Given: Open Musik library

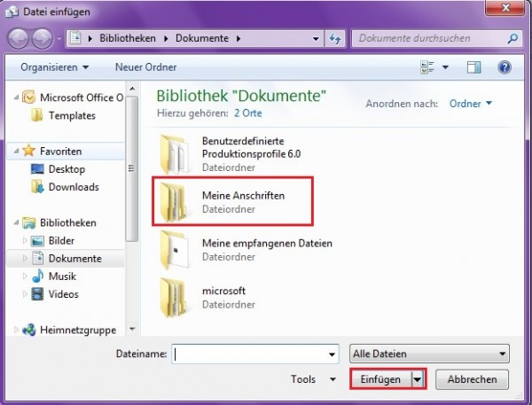Looking at the screenshot, I should pyautogui.click(x=53, y=276).
